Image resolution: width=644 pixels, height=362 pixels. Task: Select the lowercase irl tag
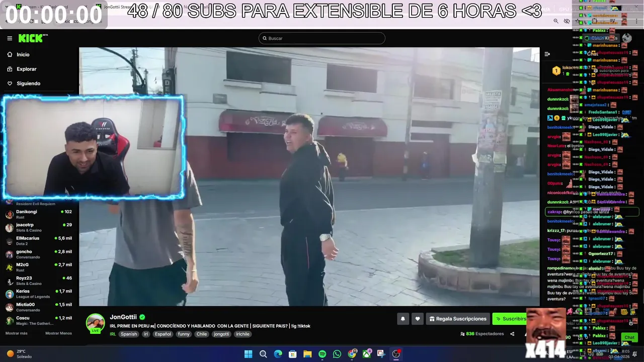tap(146, 334)
